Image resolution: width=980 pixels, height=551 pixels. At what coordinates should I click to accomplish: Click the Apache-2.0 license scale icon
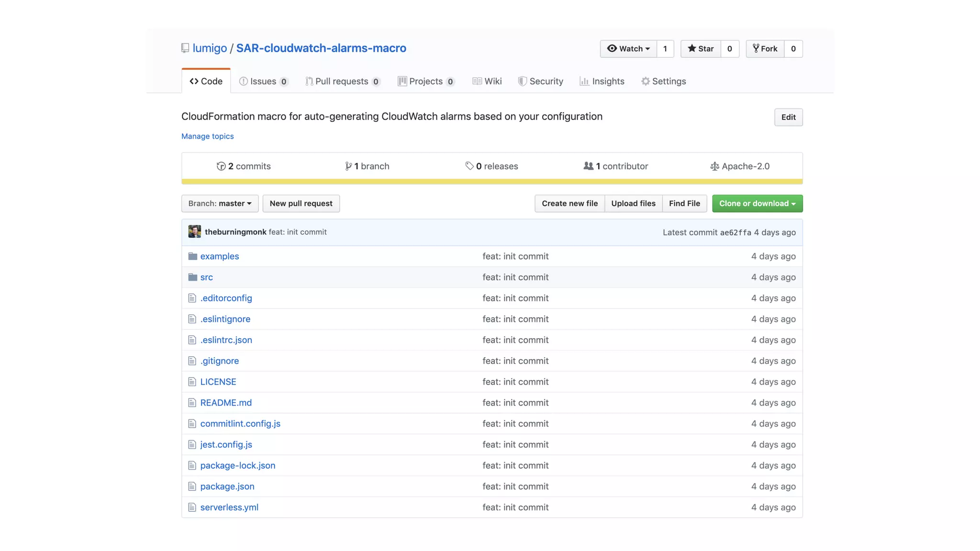714,166
